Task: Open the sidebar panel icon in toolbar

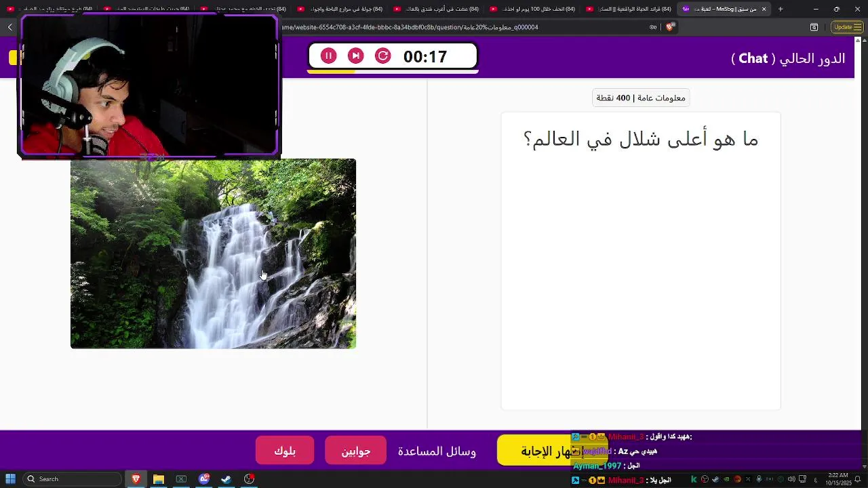Action: (x=814, y=27)
